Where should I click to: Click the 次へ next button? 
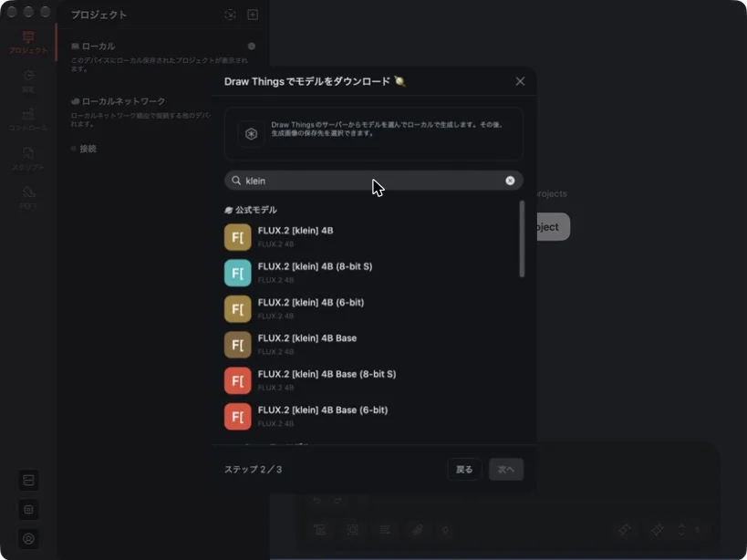506,470
